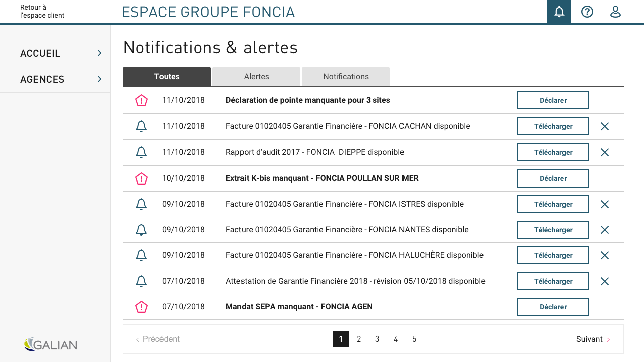This screenshot has height=362, width=644.
Task: Open the notifications bell in header
Action: (559, 12)
